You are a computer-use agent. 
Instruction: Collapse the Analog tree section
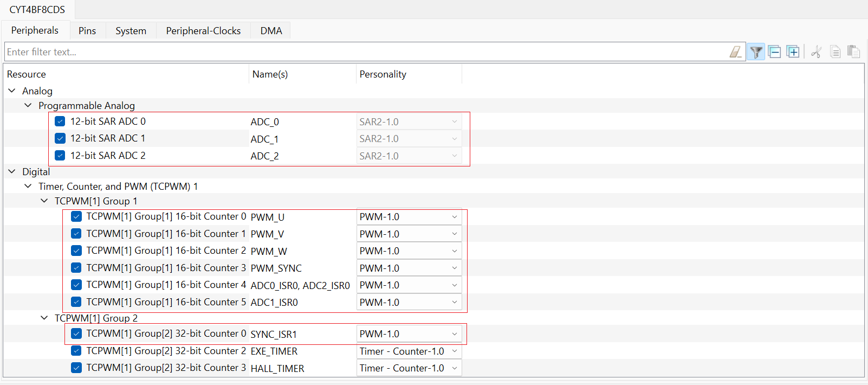12,91
